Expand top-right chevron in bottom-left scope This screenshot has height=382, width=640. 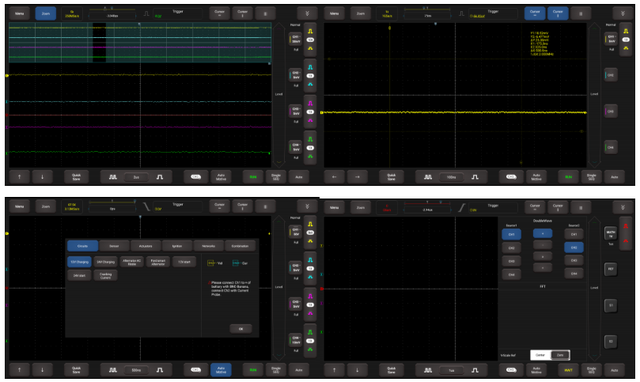307,207
